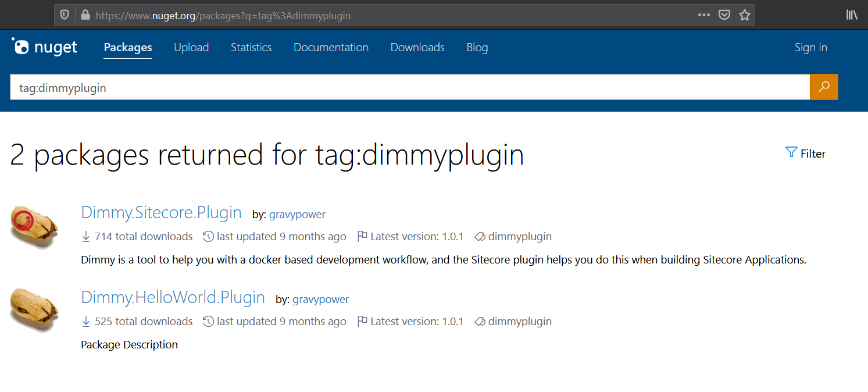868x392 pixels.
Task: Open the Statistics page
Action: pyautogui.click(x=251, y=48)
